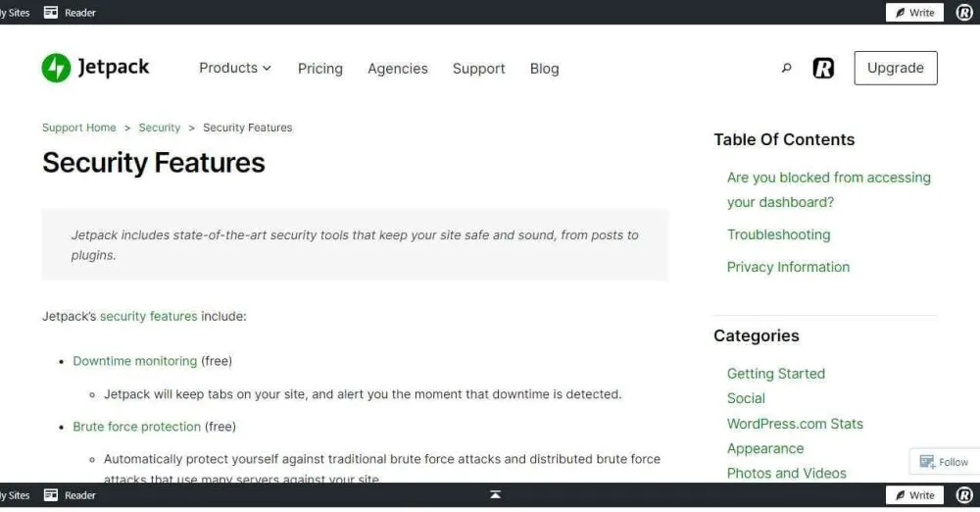Click the collapse arrow in bottom bar
The width and height of the screenshot is (980, 512).
click(x=497, y=496)
